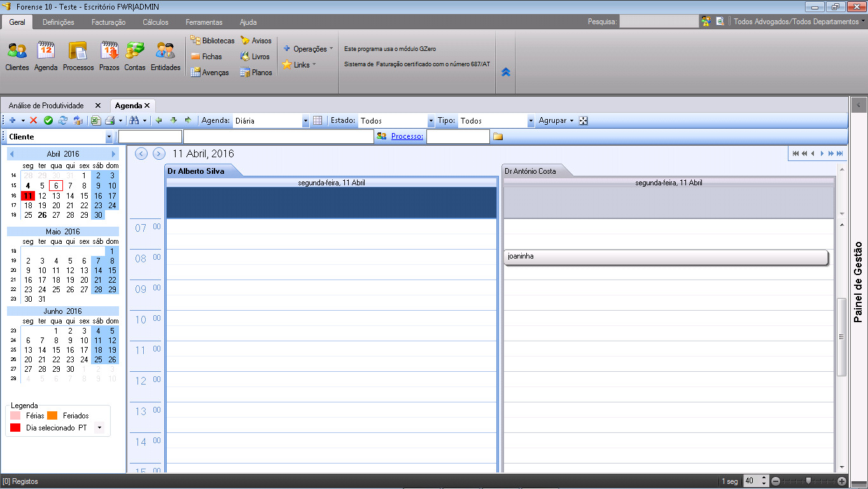Click the full-screen expand icon after Agrupar
The width and height of the screenshot is (868, 489).
coord(584,120)
